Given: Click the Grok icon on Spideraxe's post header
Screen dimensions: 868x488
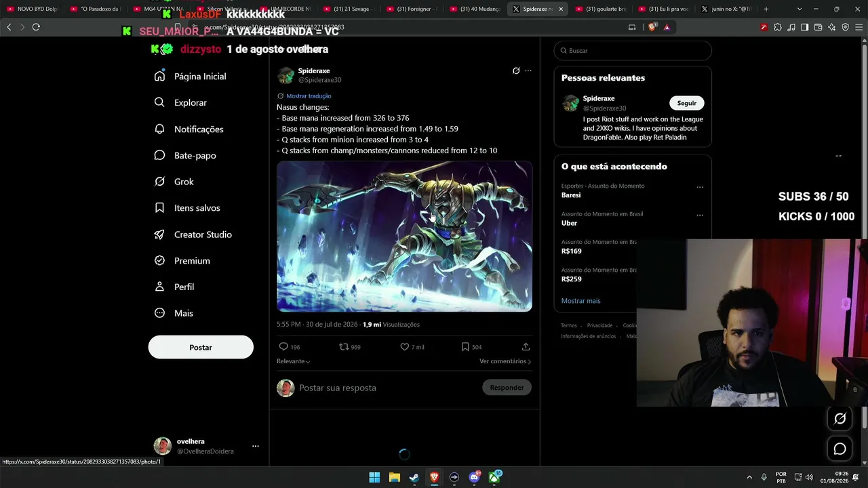Looking at the screenshot, I should pyautogui.click(x=516, y=70).
